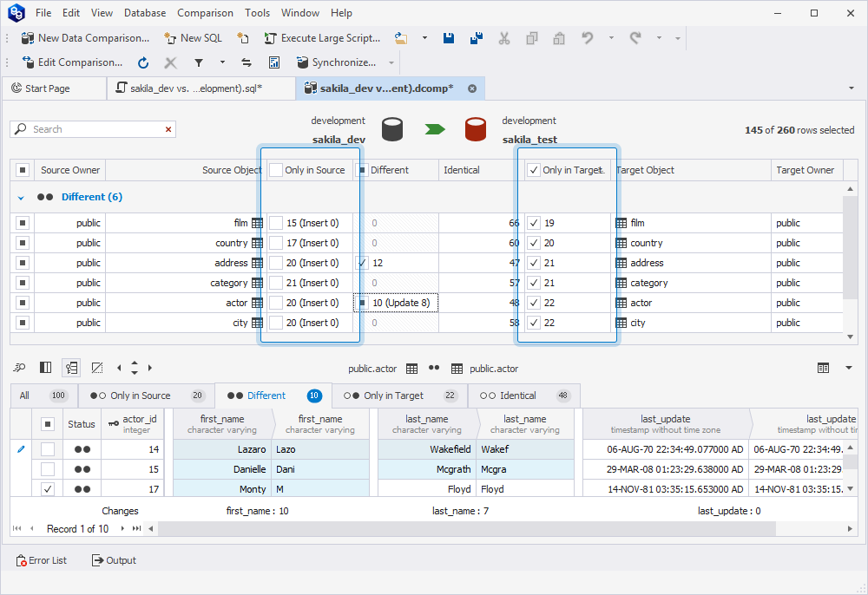Viewport: 868px width, 595px height.
Task: Click the Refresh comparison icon
Action: click(143, 62)
